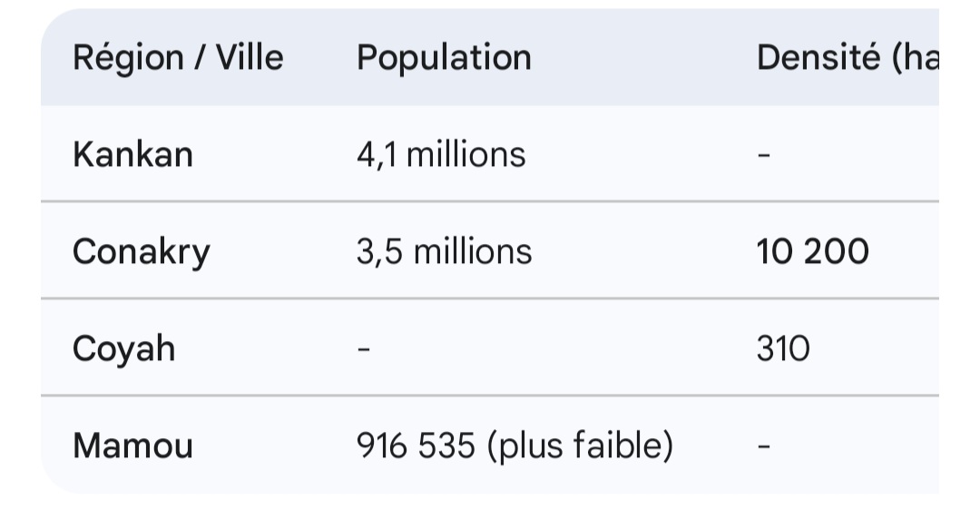Click the "Région / Ville" column header
Image resolution: width=980 pixels, height=510 pixels.
(x=178, y=58)
